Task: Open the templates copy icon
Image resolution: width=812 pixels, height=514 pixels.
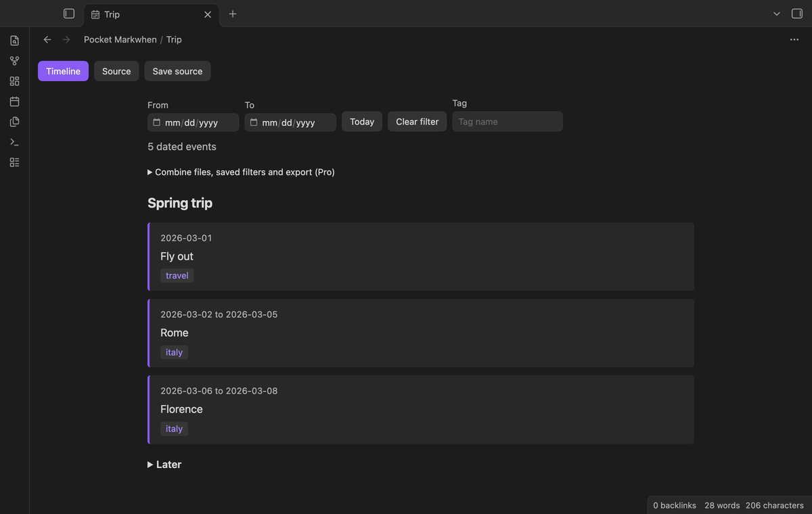Action: (x=14, y=122)
